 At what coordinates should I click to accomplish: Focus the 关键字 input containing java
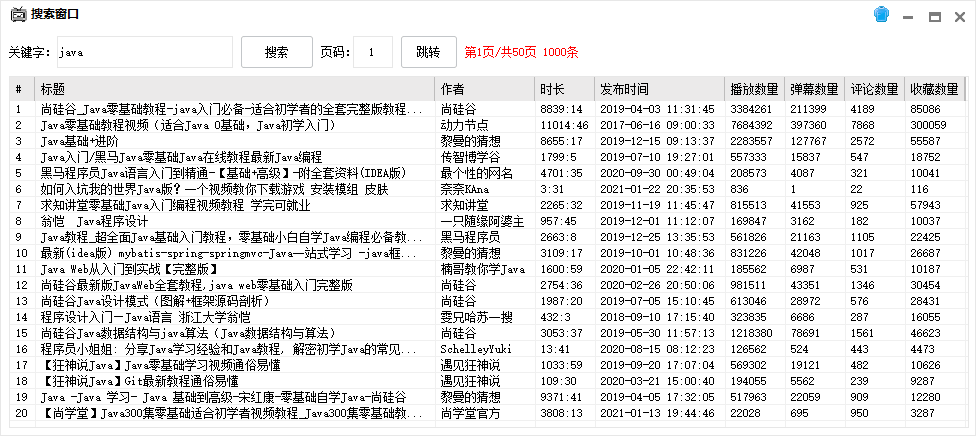pyautogui.click(x=144, y=52)
